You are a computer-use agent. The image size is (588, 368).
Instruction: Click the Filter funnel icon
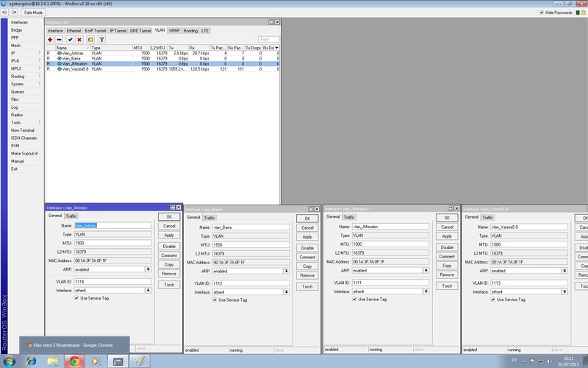coord(101,40)
